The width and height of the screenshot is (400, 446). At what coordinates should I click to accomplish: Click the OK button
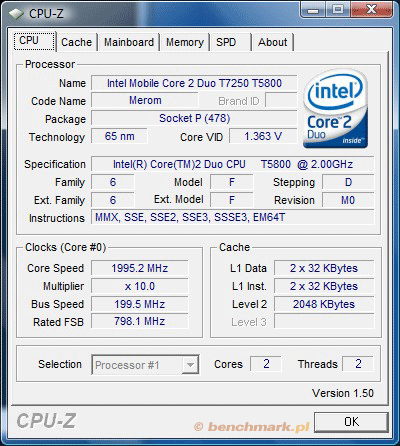click(351, 422)
